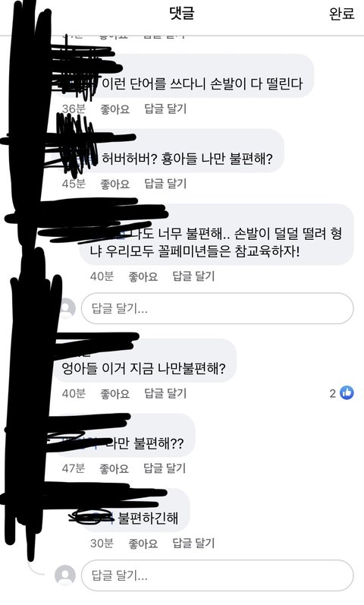364x605 pixels.
Task: Reply to the 엉아들 이거 지금 comment
Action: pos(165,393)
